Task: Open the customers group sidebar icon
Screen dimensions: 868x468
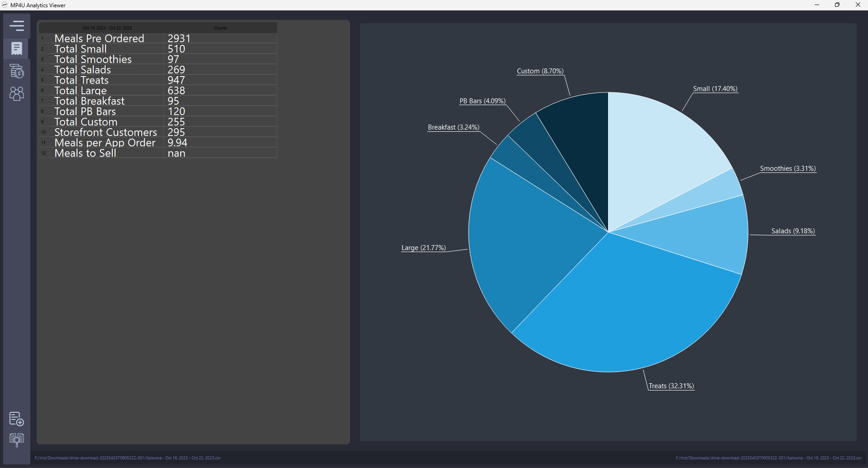Action: coord(17,94)
